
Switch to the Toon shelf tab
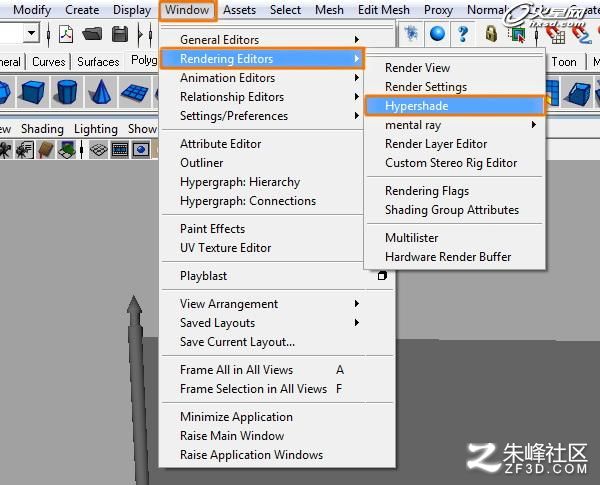(x=564, y=62)
